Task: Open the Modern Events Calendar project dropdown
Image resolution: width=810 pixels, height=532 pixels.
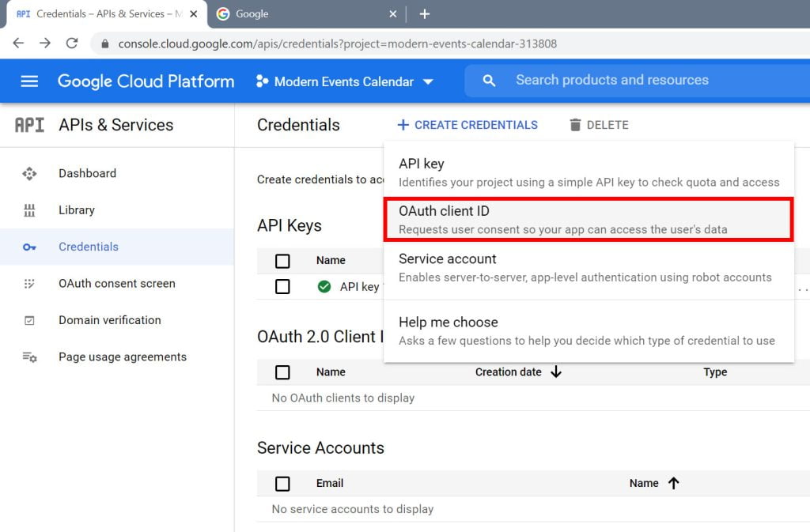Action: pos(346,81)
